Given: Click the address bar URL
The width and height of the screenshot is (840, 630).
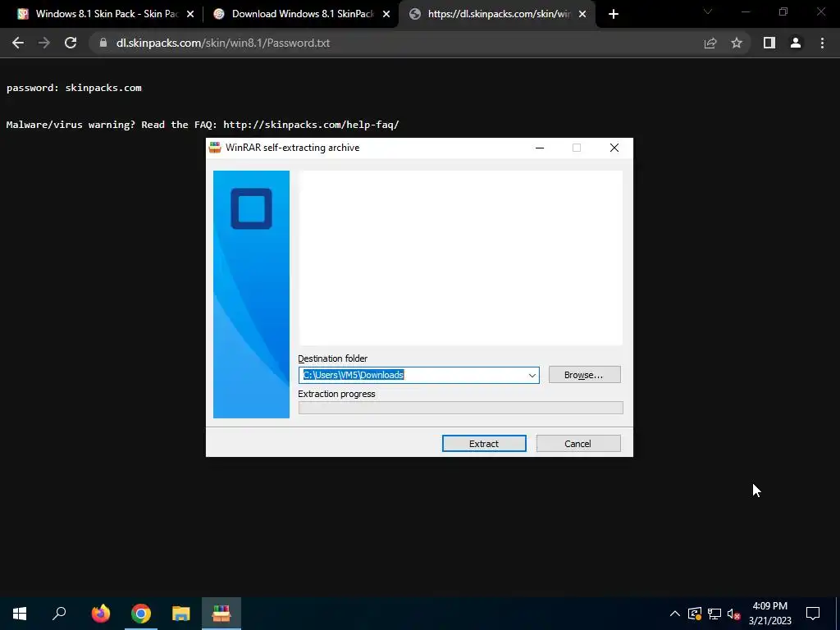Looking at the screenshot, I should tap(223, 43).
